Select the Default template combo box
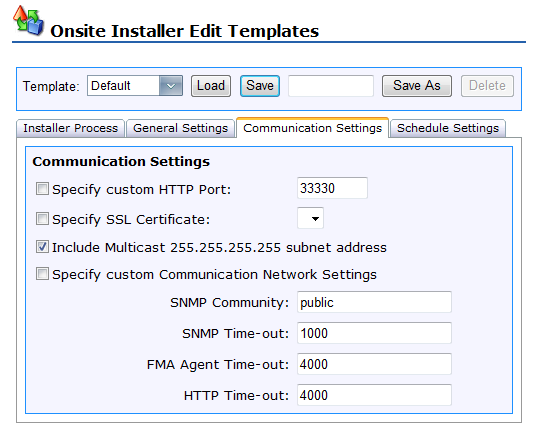The image size is (547, 436). tap(135, 85)
